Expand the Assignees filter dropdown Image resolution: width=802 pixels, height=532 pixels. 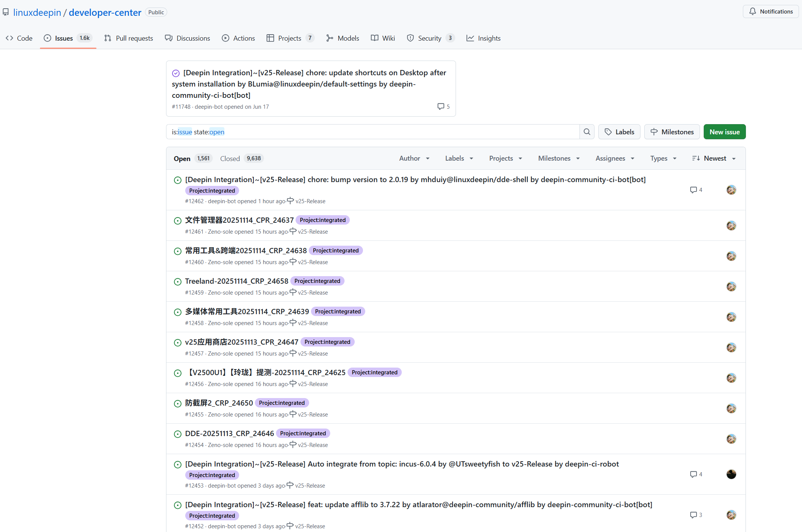point(615,158)
